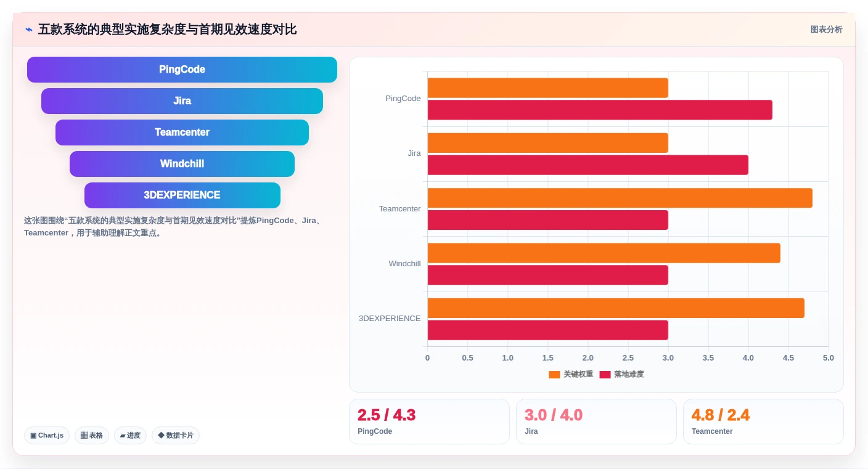
Task: Toggle the 落地难度 legend swatch
Action: 605,375
